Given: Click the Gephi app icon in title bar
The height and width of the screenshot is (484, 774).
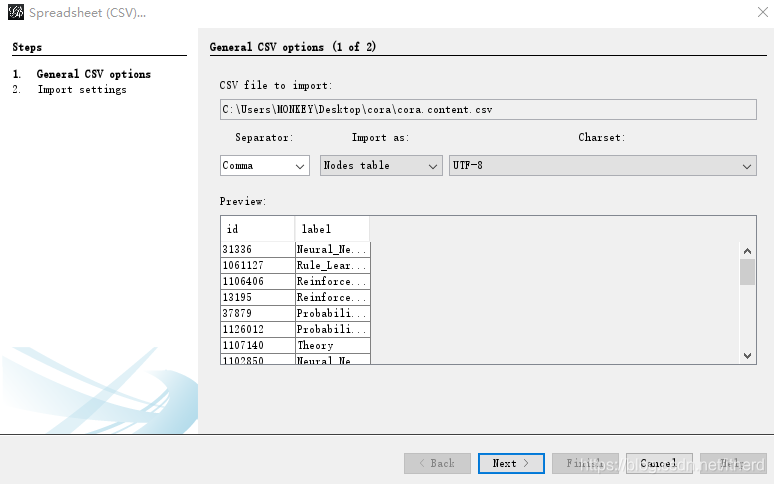Looking at the screenshot, I should (x=16, y=12).
